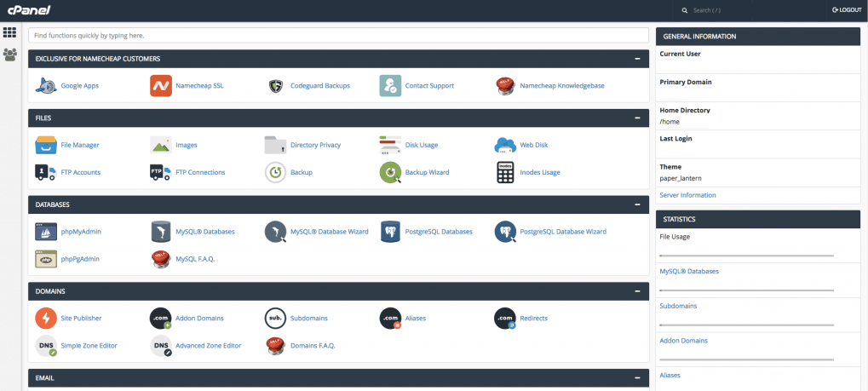Collapse the Email section
Screen dimensions: 868x391
(x=638, y=377)
